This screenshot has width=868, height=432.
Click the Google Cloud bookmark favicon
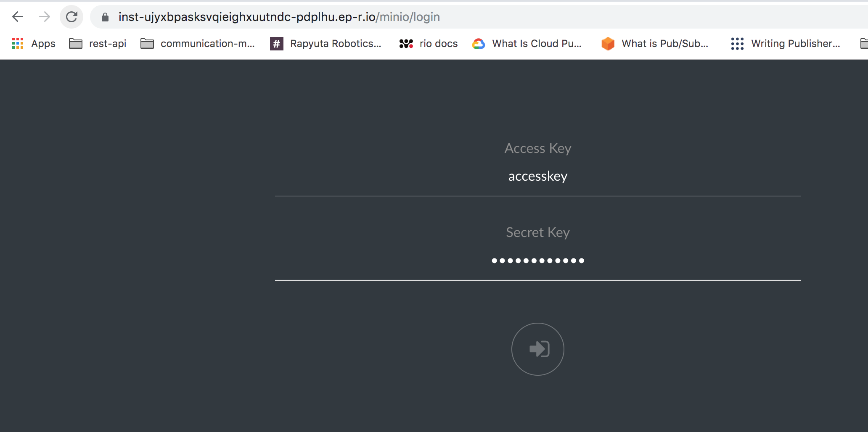click(x=479, y=43)
